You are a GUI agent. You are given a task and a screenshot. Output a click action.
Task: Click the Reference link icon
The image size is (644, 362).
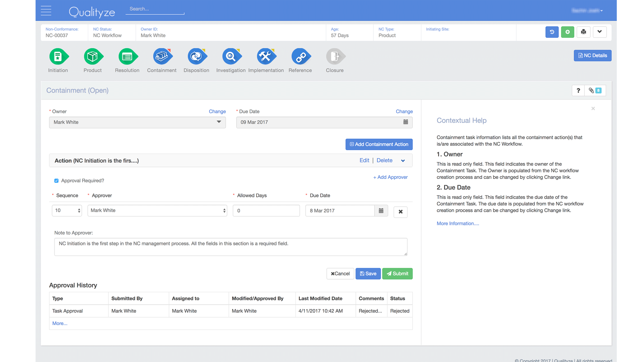tap(301, 56)
